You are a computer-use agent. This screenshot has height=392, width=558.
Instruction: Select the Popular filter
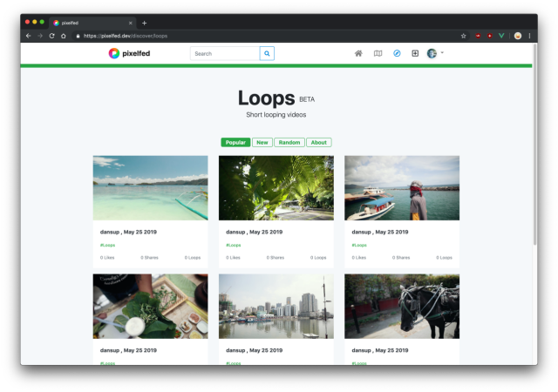pyautogui.click(x=235, y=142)
